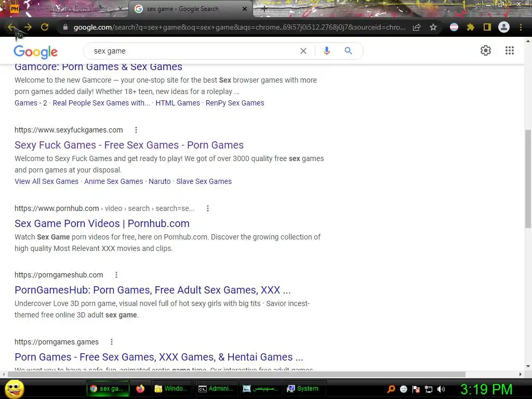532x399 pixels.
Task: Open the Google apps grid
Action: click(510, 50)
